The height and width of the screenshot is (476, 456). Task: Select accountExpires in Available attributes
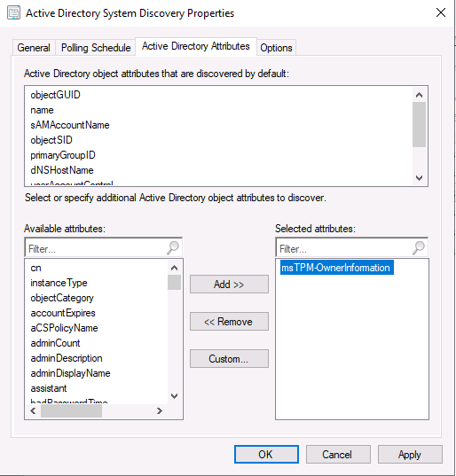[x=63, y=313]
